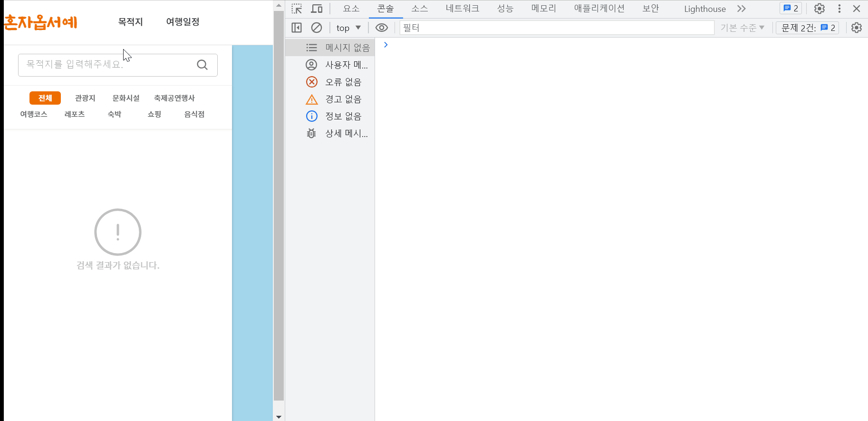Image resolution: width=868 pixels, height=421 pixels.
Task: Open the 목적지 navigation link
Action: click(x=131, y=22)
